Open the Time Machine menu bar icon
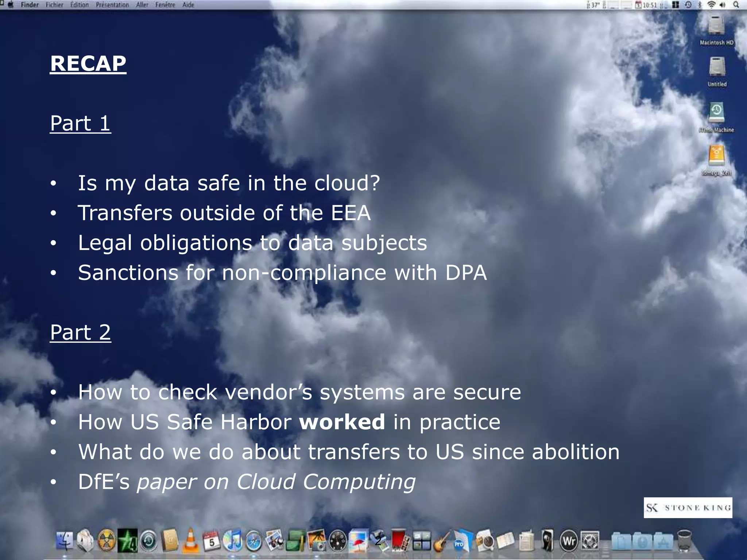Image resolution: width=747 pixels, height=560 pixels. click(688, 5)
